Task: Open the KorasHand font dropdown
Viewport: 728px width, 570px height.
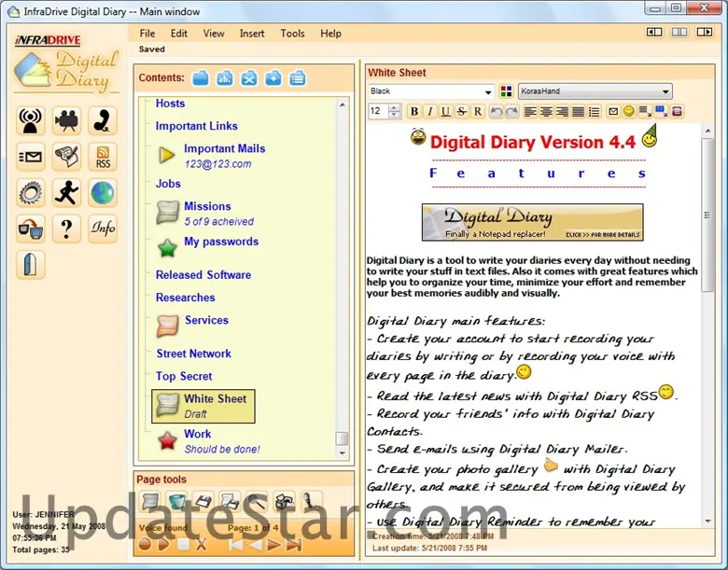Action: pos(665,91)
